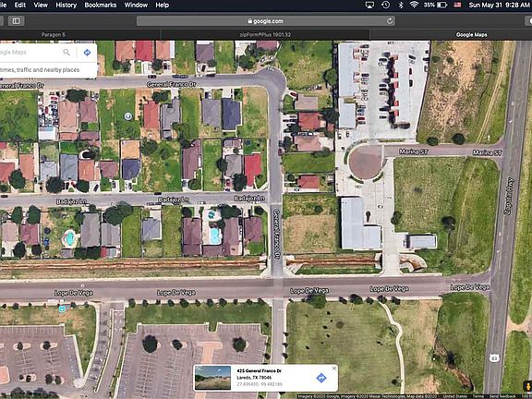
Task: Click the magnifier search icon
Action: click(66, 53)
